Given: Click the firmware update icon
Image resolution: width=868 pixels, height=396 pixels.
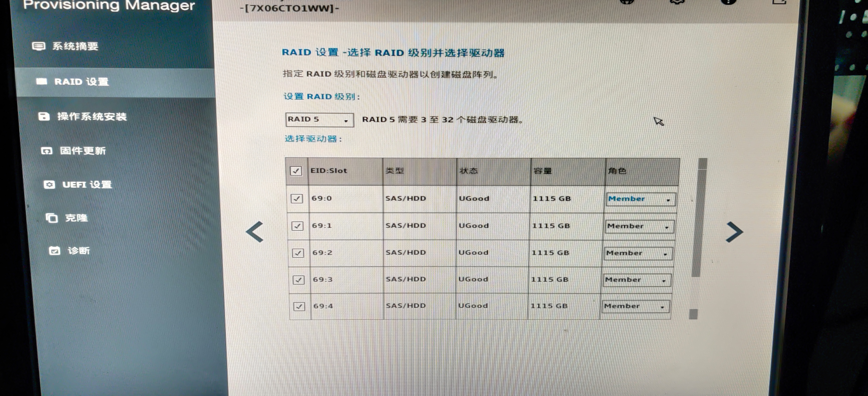Looking at the screenshot, I should [x=46, y=151].
